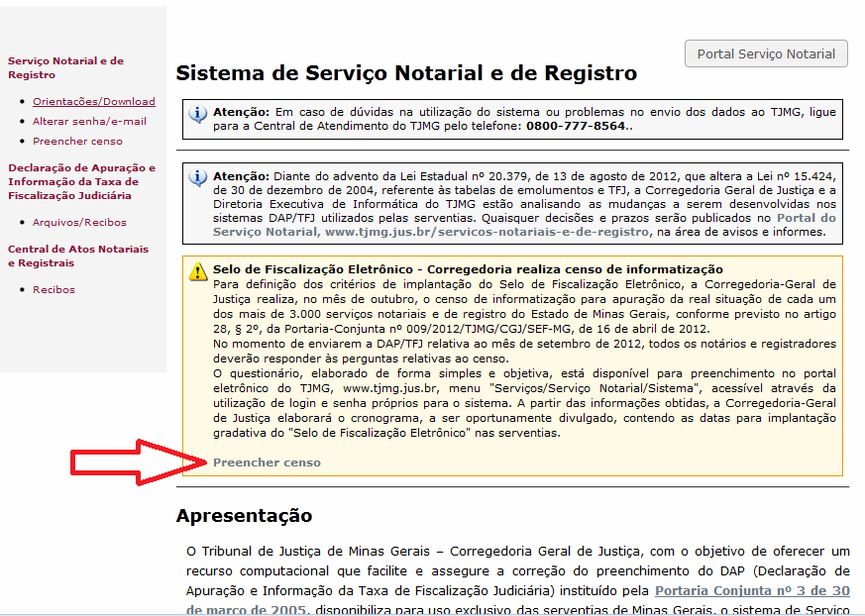Click the info icon beside the first Atenção notice
The width and height of the screenshot is (865, 616).
click(x=197, y=114)
